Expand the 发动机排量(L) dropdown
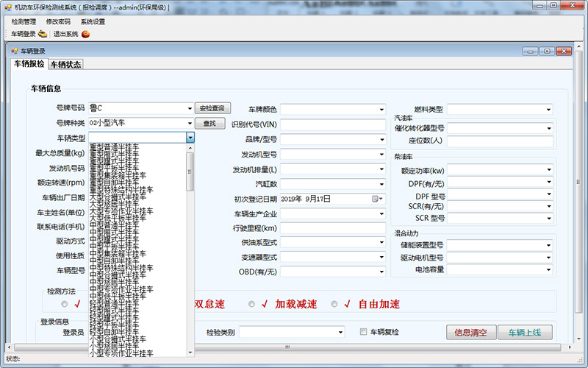The width and height of the screenshot is (588, 368). click(381, 169)
